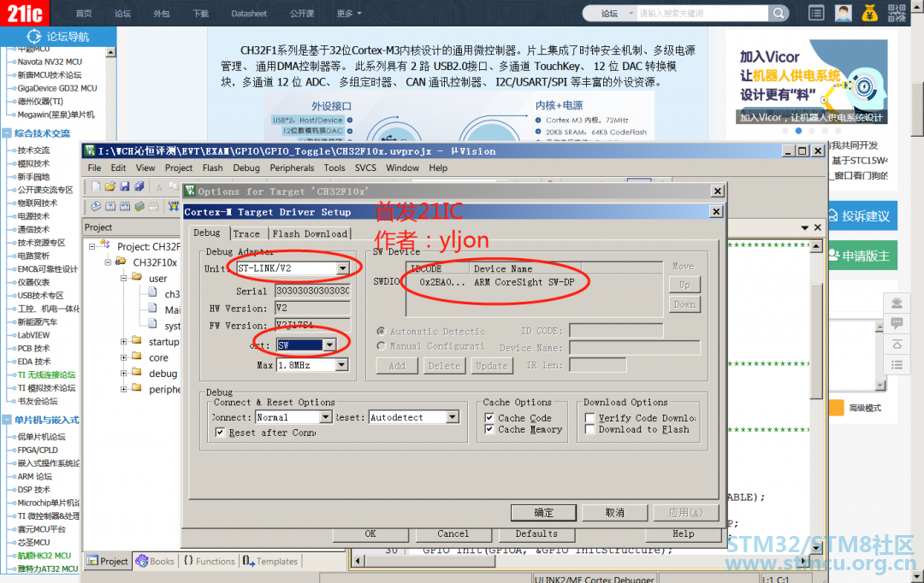The image size is (924, 583).
Task: Collapse the user folder in project tree
Action: point(124,278)
